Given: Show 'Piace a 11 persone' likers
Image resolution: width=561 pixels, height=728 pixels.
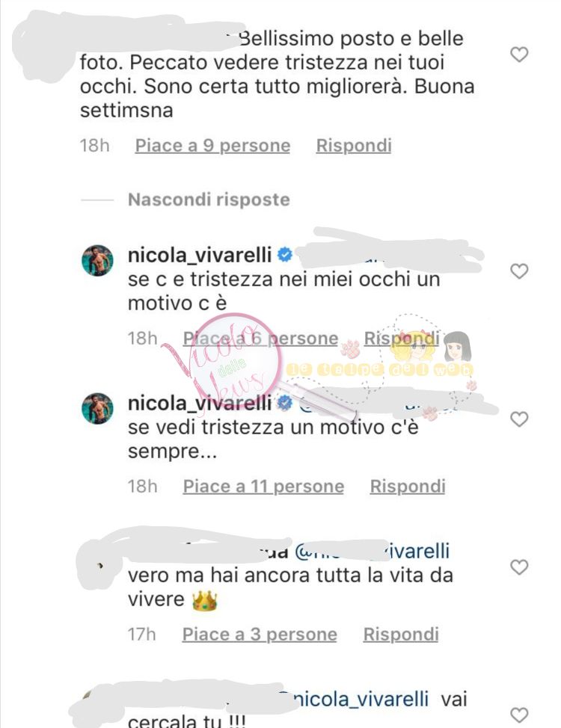Looking at the screenshot, I should coord(263,486).
